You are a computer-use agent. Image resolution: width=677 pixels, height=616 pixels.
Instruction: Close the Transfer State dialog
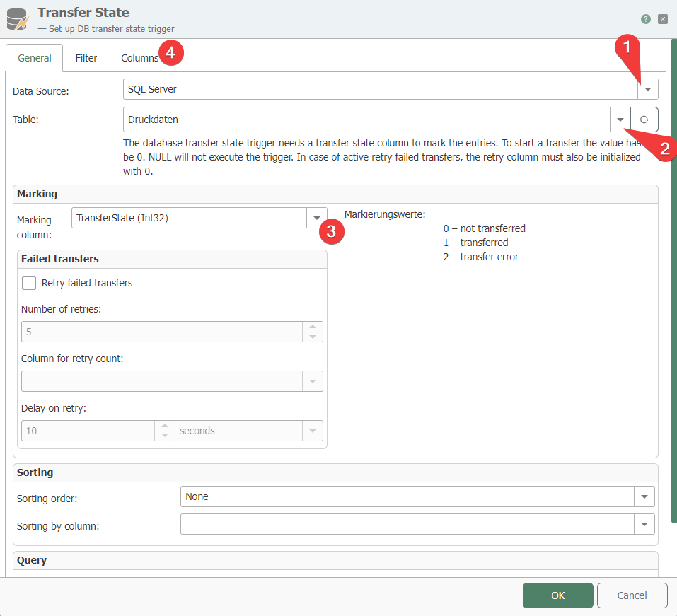[663, 19]
